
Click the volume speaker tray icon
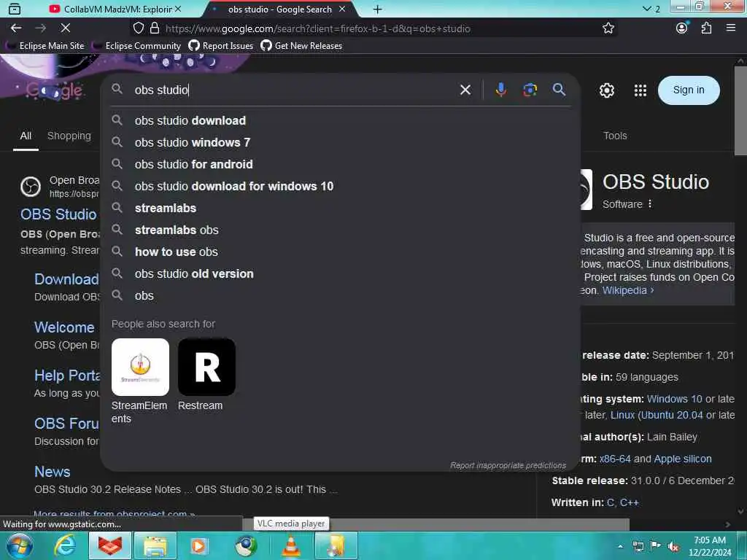point(673,547)
